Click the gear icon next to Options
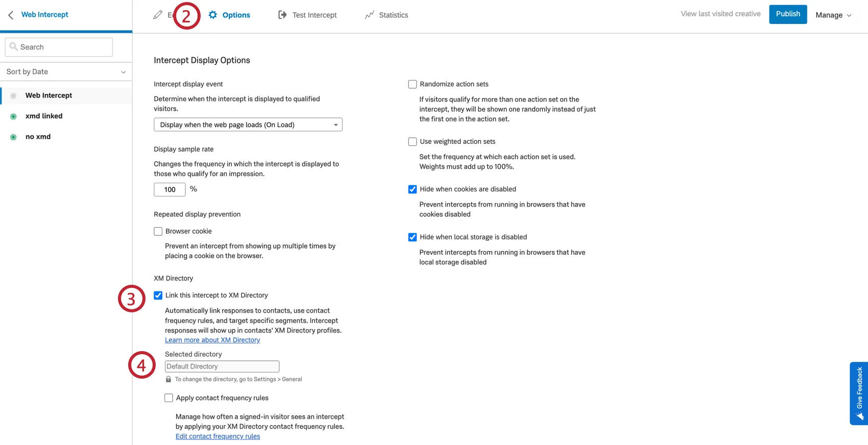 pyautogui.click(x=213, y=15)
